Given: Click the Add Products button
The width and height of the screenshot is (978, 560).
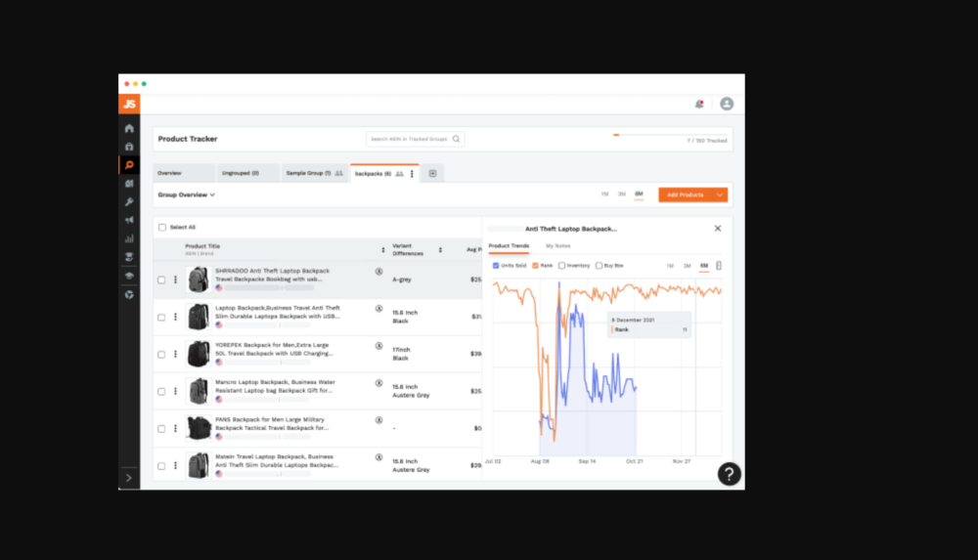Looking at the screenshot, I should 685,194.
